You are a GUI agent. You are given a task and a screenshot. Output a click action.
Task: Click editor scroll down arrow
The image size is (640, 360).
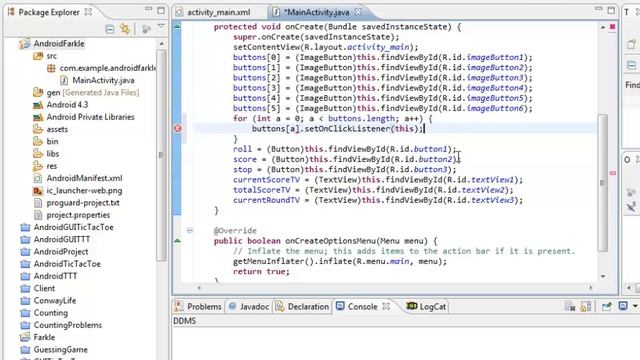click(603, 276)
